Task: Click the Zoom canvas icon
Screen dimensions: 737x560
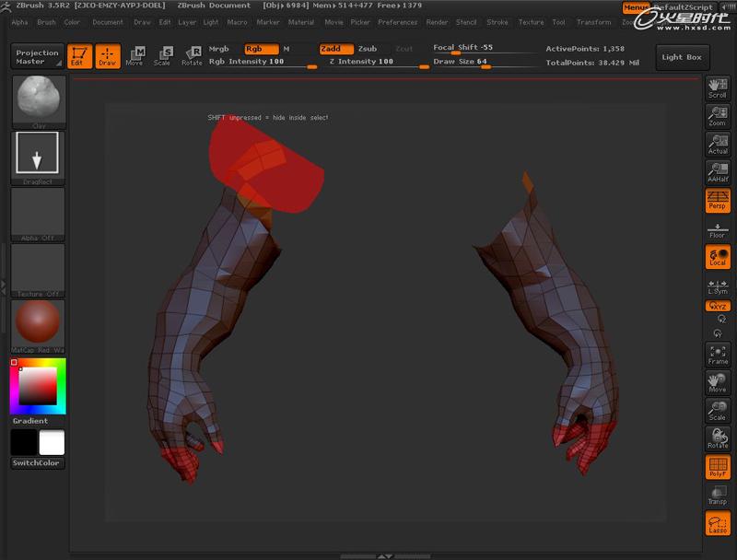Action: [x=718, y=116]
